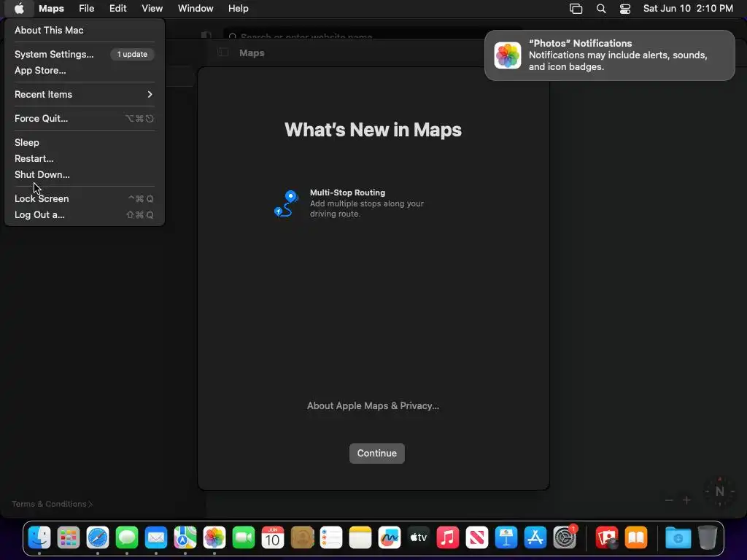This screenshot has height=560, width=747.
Task: Launch Music app from the dock
Action: pos(448,537)
